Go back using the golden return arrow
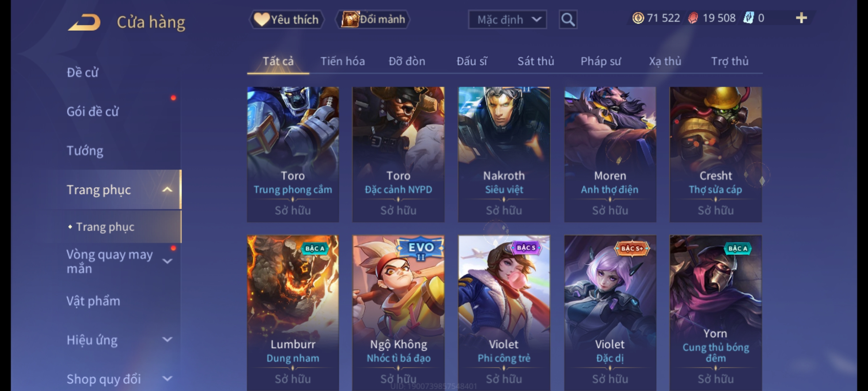 84,22
